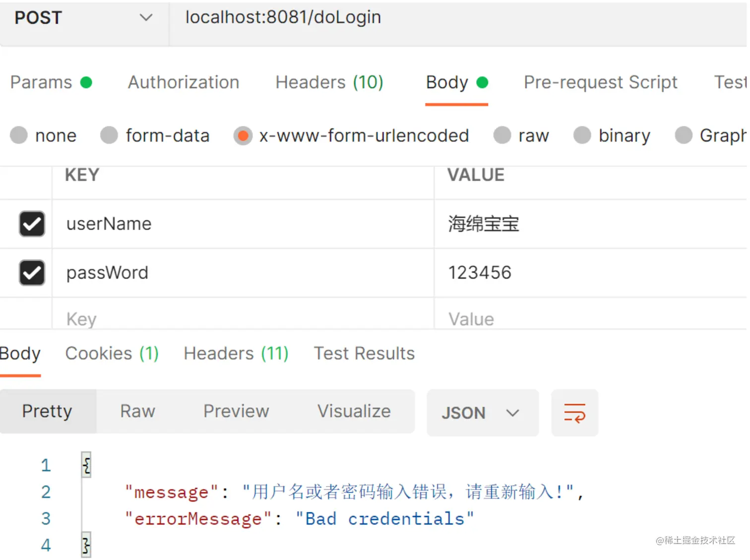Image resolution: width=750 pixels, height=560 pixels.
Task: Click the "errorMessage" key in response
Action: tap(198, 519)
